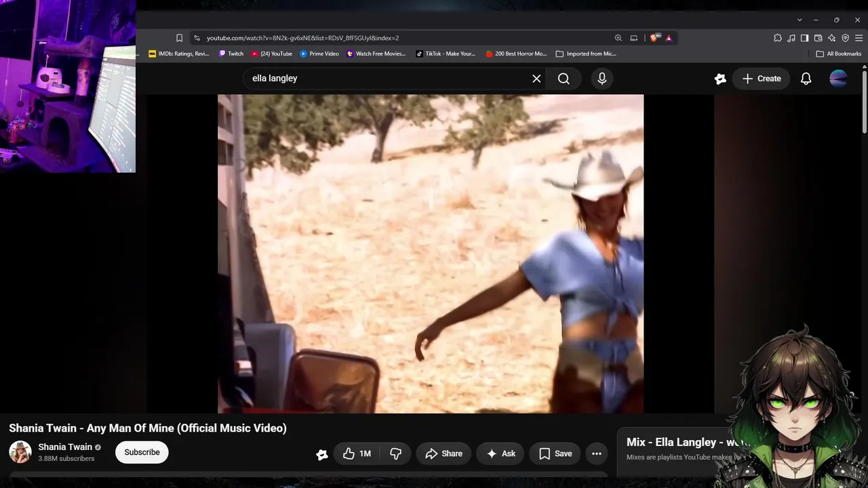Viewport: 868px width, 488px height.
Task: Click the sparkle icon left of Create
Action: point(720,79)
